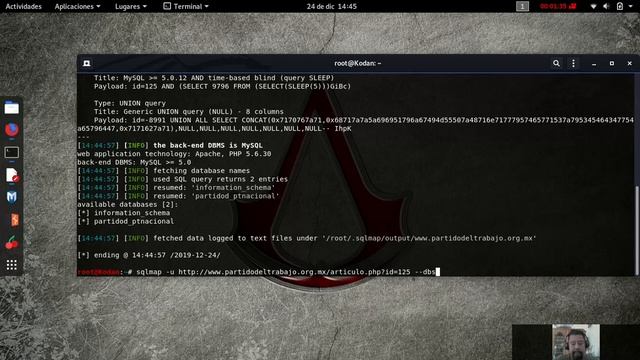This screenshot has height=360, width=640.
Task: Open the Lugares menu
Action: click(x=131, y=6)
